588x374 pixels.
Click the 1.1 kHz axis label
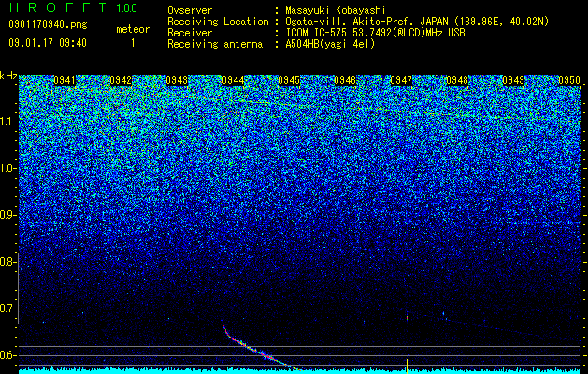click(8, 122)
